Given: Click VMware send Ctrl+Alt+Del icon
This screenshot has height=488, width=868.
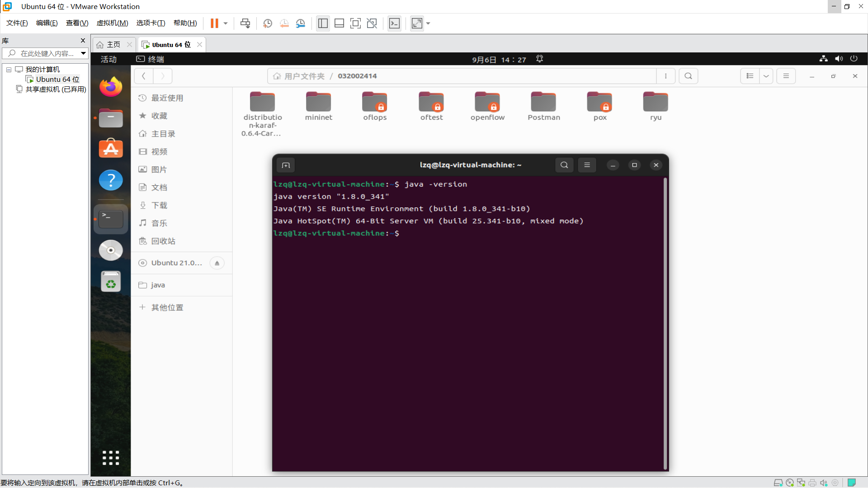Looking at the screenshot, I should click(x=245, y=23).
